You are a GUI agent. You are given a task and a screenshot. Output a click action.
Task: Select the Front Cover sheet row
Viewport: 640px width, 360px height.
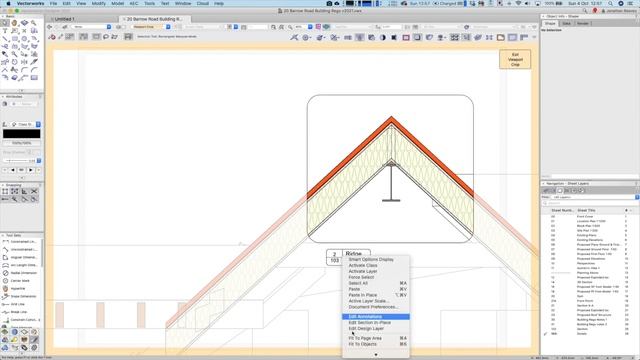(589, 216)
